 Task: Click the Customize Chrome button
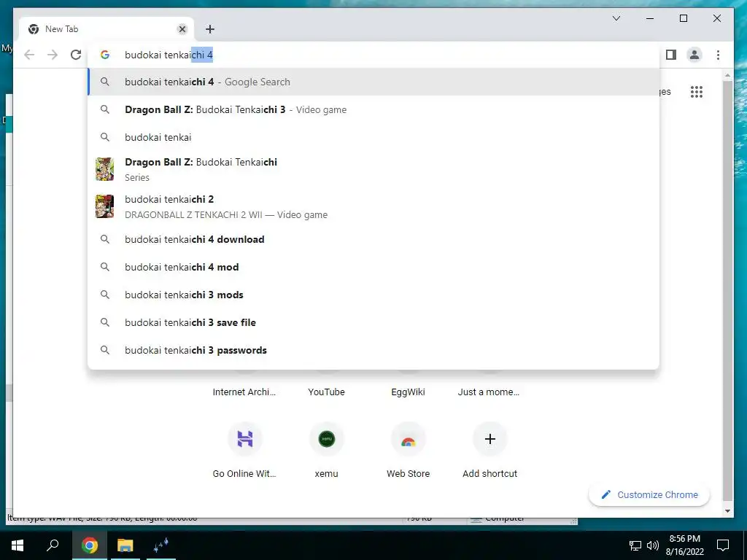tap(649, 495)
